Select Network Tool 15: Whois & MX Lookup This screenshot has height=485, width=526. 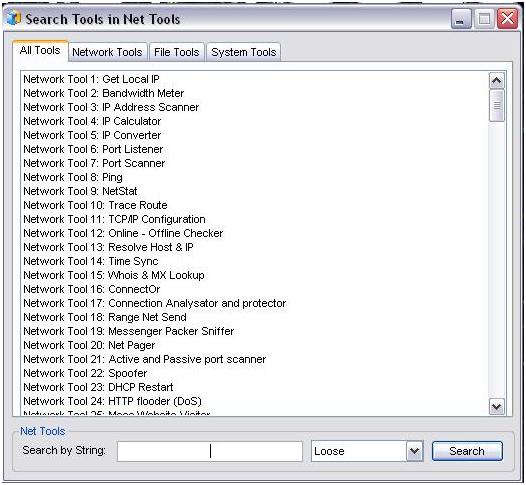click(114, 275)
